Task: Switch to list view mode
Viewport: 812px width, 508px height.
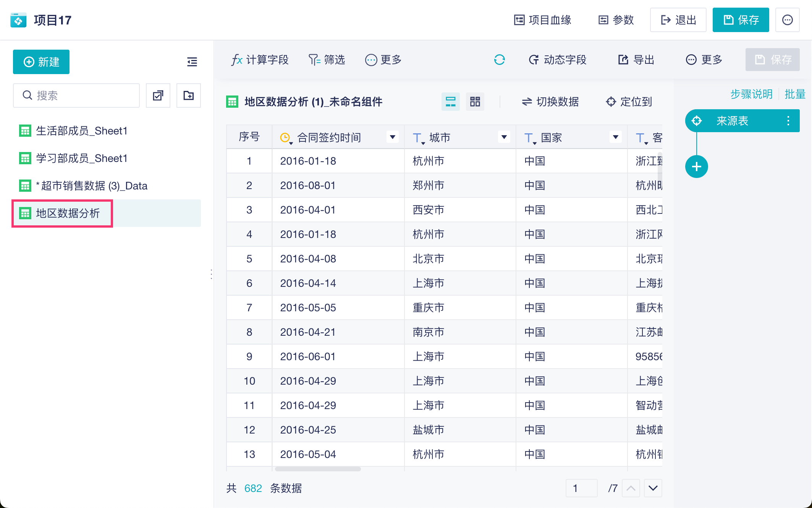Action: click(451, 102)
